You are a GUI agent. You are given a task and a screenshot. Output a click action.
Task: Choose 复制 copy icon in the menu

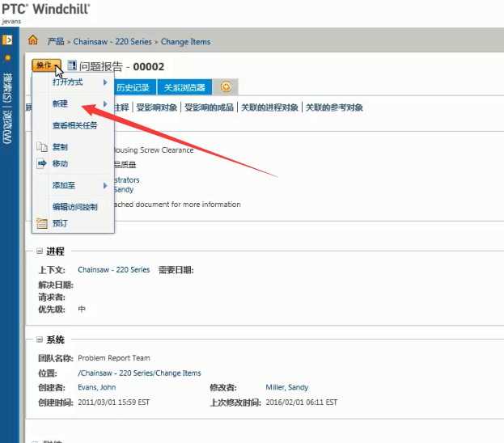(42, 147)
